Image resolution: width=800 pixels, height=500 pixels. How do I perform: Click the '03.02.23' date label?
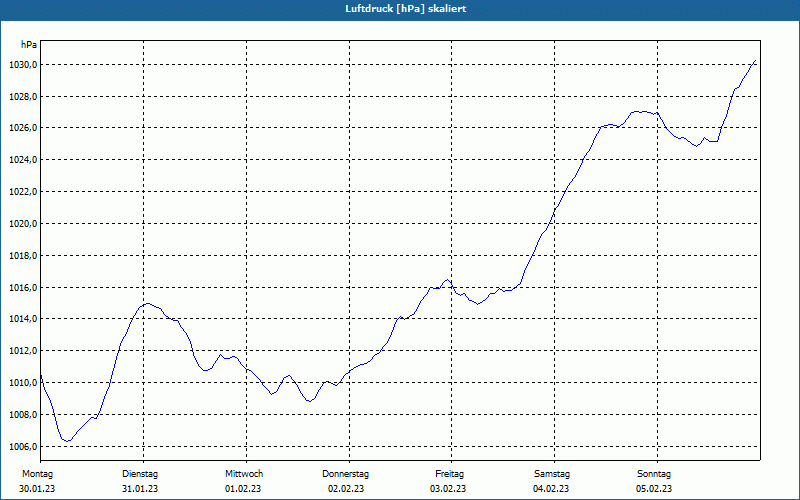(x=448, y=489)
